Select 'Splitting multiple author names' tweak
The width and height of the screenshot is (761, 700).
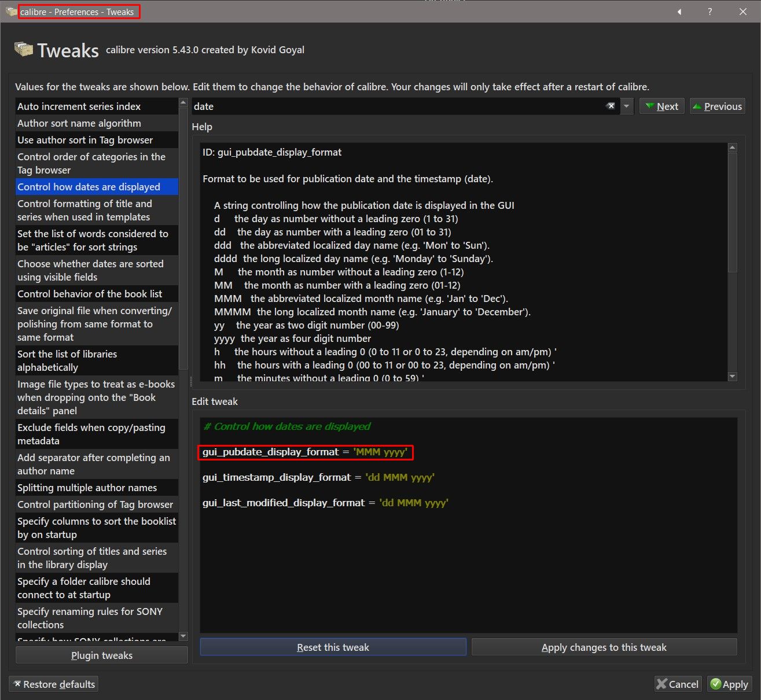click(x=97, y=488)
